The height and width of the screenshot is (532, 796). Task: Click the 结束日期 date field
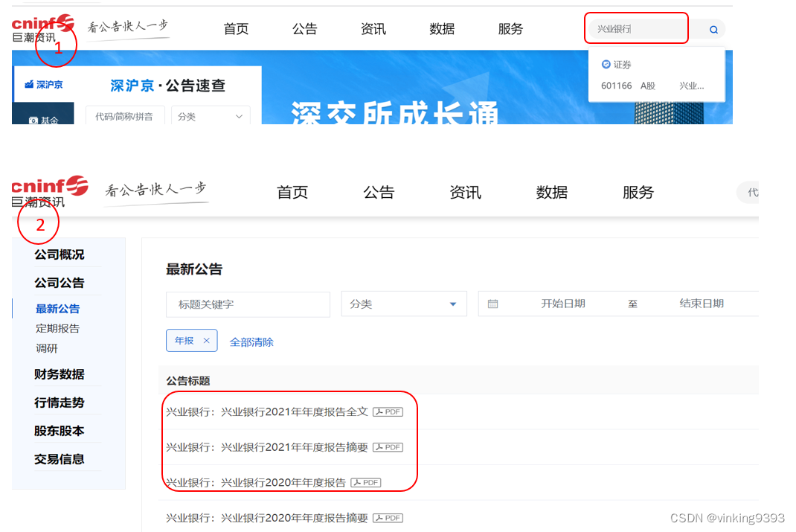(x=702, y=304)
